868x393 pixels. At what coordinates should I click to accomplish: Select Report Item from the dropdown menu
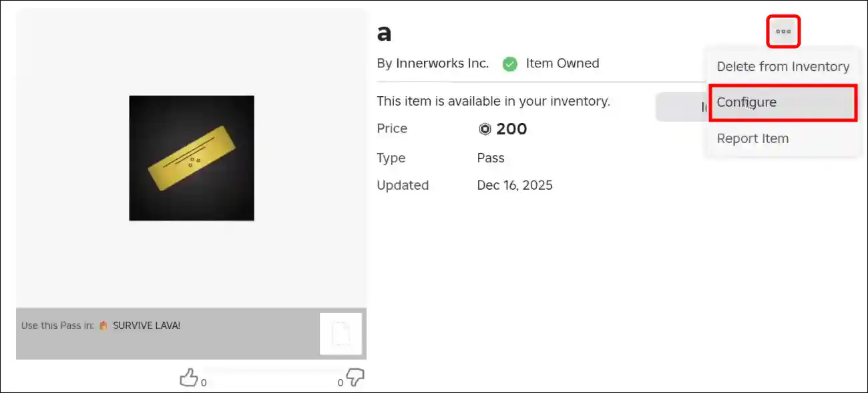[x=752, y=138]
